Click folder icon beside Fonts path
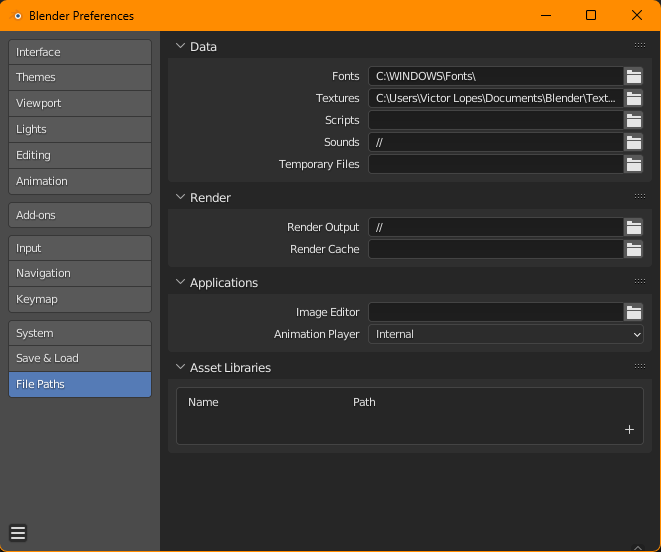This screenshot has width=661, height=552. point(633,76)
